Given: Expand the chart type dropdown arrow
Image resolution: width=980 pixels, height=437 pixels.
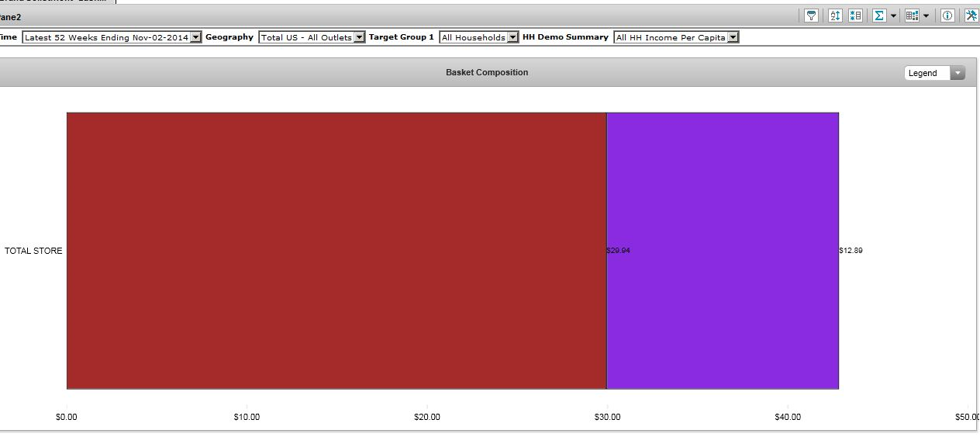Looking at the screenshot, I should pyautogui.click(x=926, y=16).
